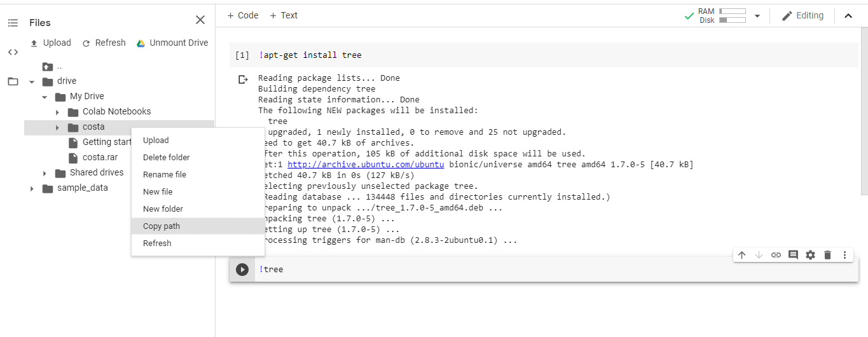Open cell settings gear icon

tap(810, 255)
